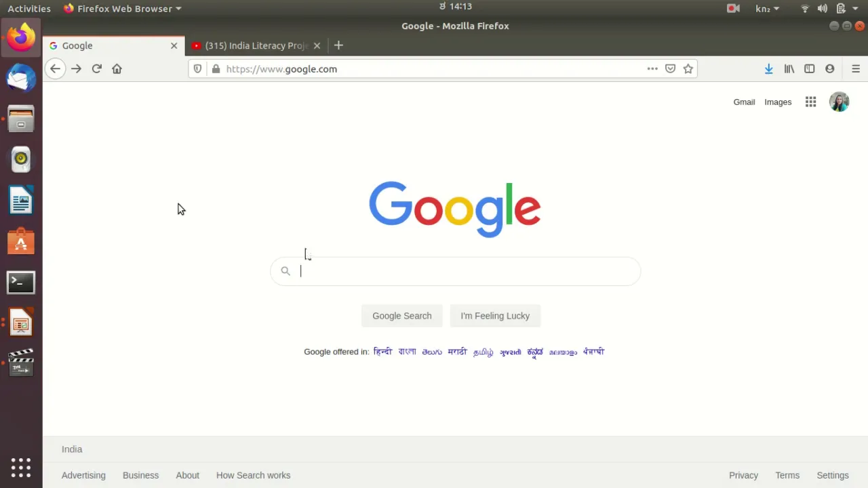Toggle the Firefox sidebar view
The width and height of the screenshot is (868, 488).
810,68
